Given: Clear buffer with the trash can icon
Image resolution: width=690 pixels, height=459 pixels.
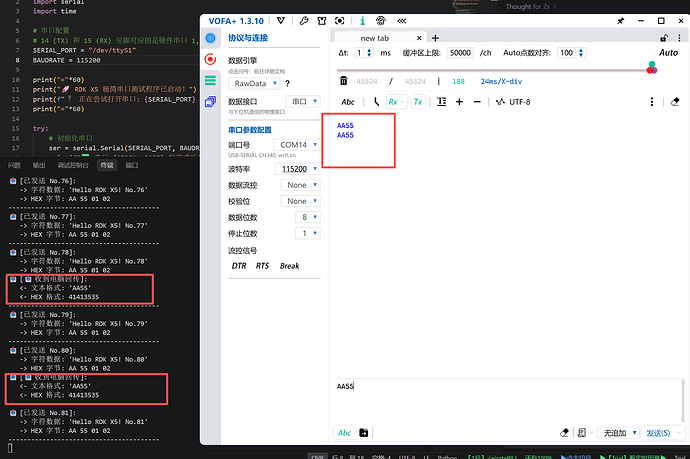Looking at the screenshot, I should tap(344, 81).
